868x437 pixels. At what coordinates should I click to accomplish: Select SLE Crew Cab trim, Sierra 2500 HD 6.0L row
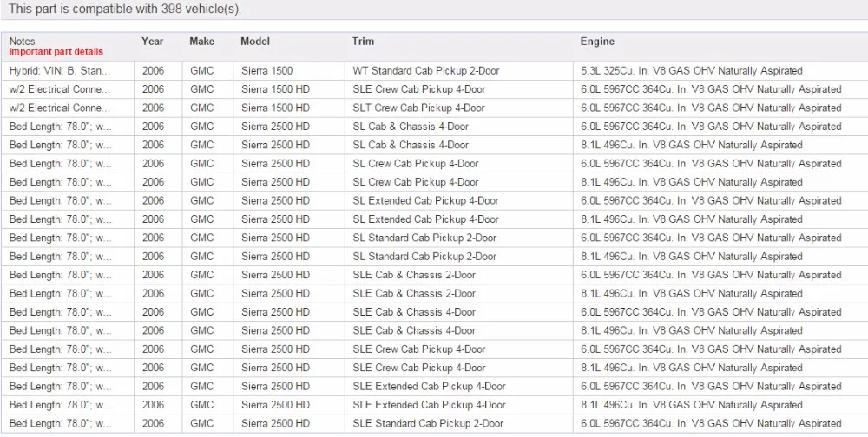(419, 349)
